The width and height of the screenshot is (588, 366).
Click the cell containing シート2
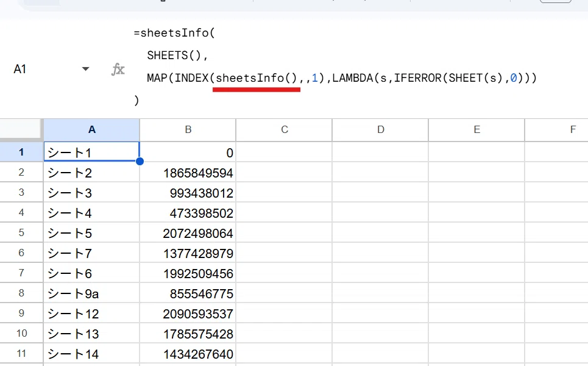pos(91,172)
